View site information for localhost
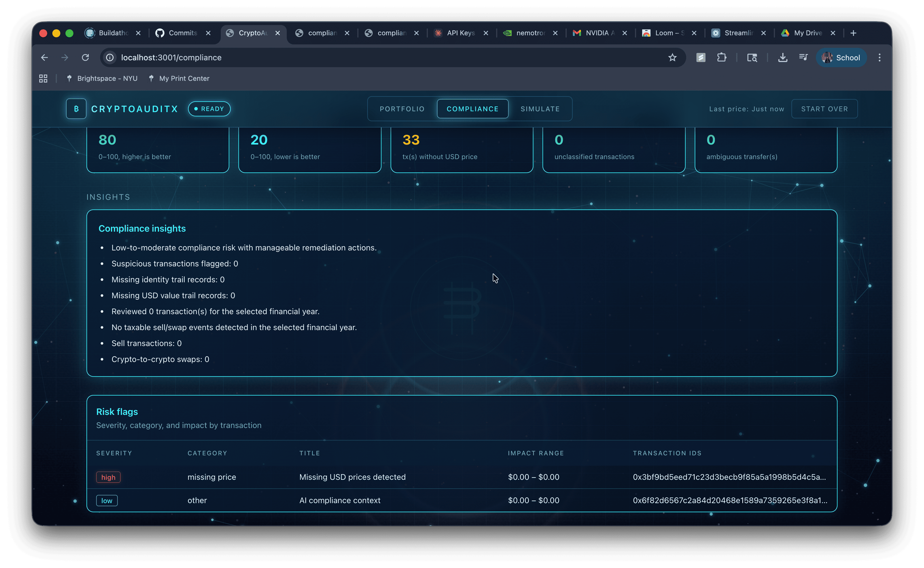The width and height of the screenshot is (924, 568). point(110,57)
